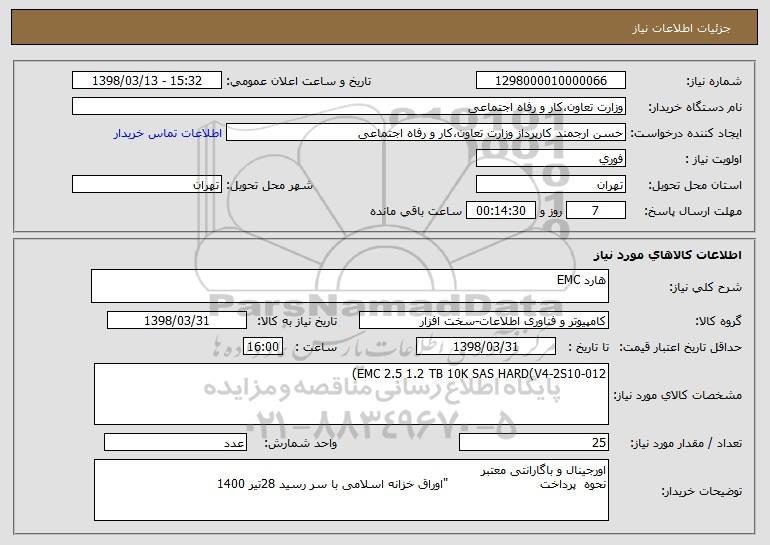This screenshot has width=770, height=545.
Task: Select the اولویت نیاز label
Action: [x=714, y=159]
